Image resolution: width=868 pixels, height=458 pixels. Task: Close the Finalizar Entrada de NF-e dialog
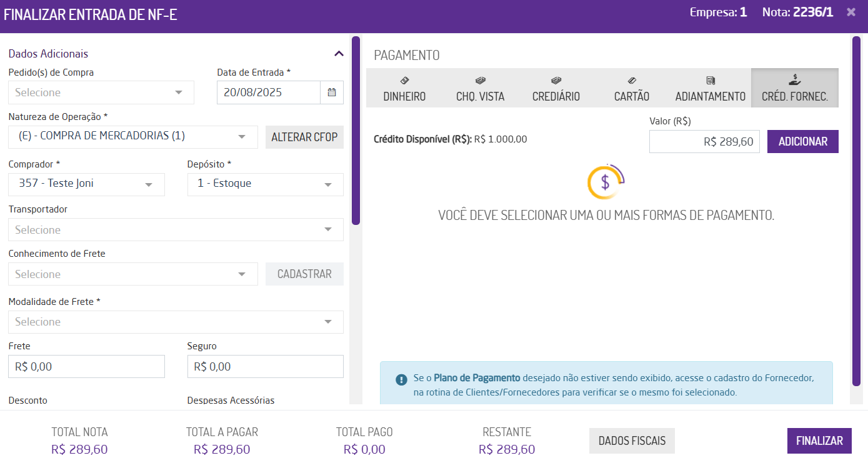point(851,12)
